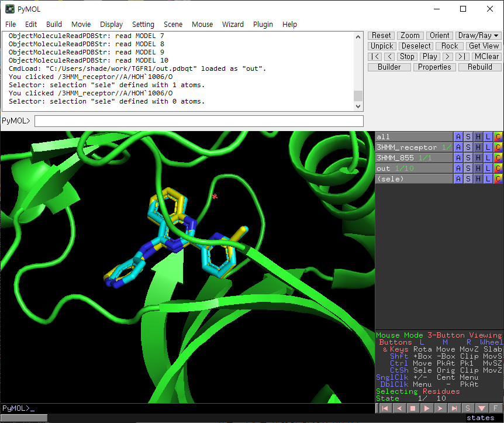Toggle fullscreen with F button
The image size is (504, 423).
pyautogui.click(x=496, y=408)
